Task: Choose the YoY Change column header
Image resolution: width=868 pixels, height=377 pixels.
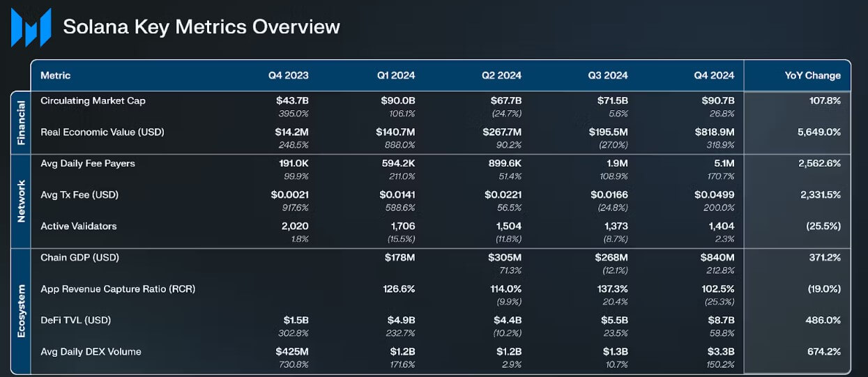Action: (812, 75)
